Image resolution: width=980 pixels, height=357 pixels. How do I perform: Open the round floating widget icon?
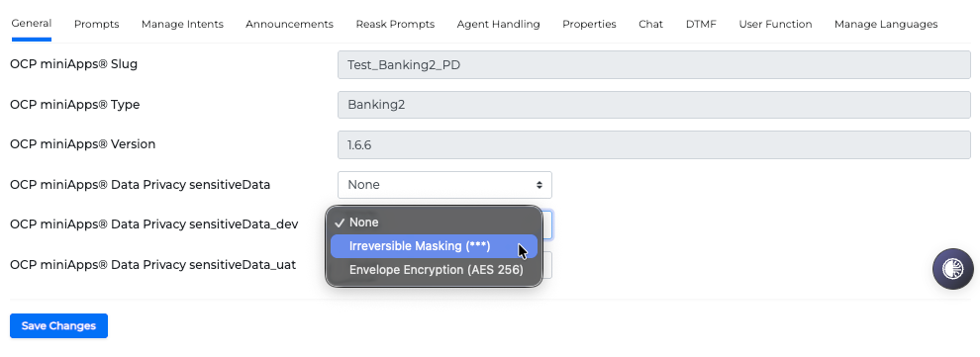[952, 269]
